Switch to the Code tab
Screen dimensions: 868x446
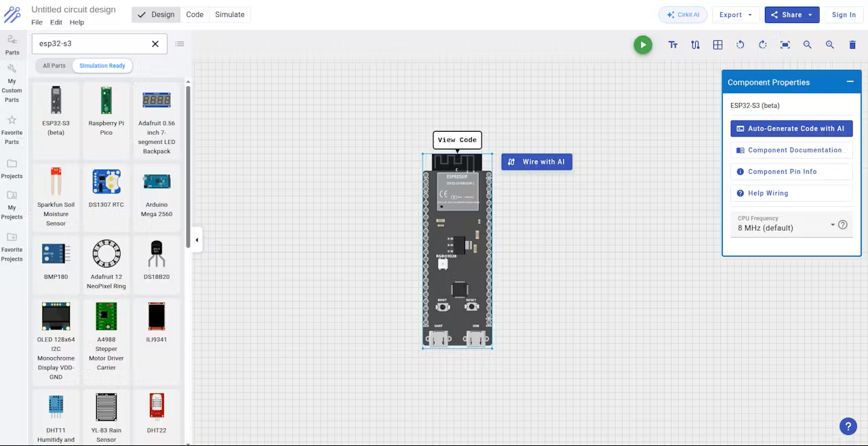195,14
